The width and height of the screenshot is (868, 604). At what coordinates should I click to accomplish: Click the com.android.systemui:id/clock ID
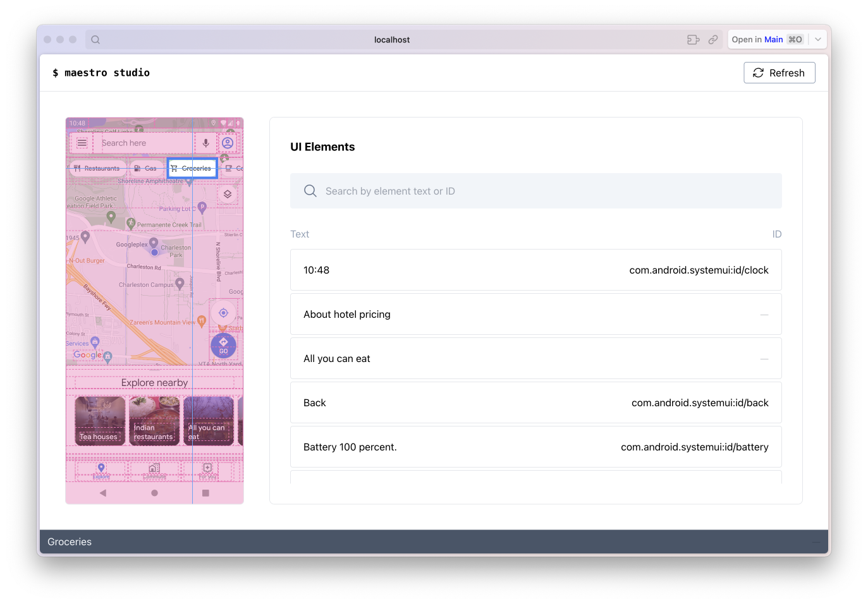(699, 270)
